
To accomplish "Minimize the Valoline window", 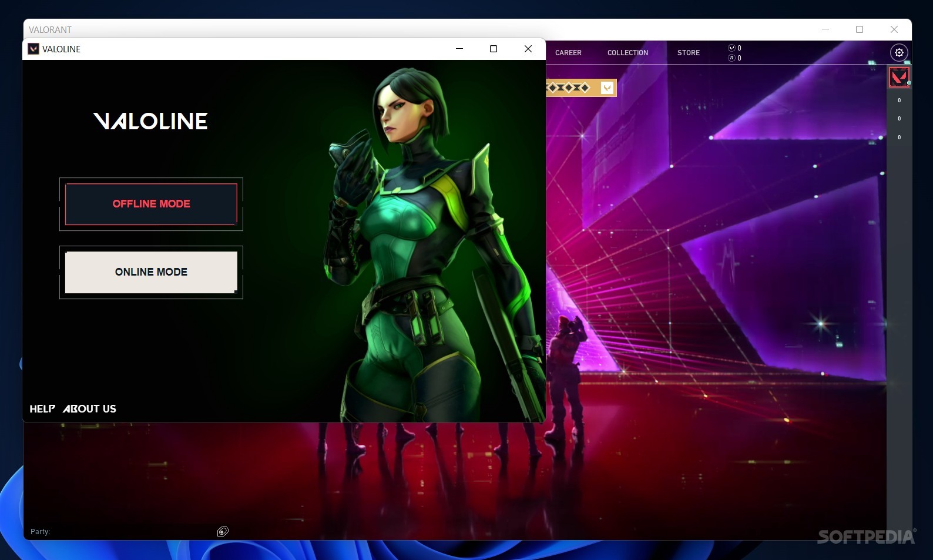I will (459, 49).
